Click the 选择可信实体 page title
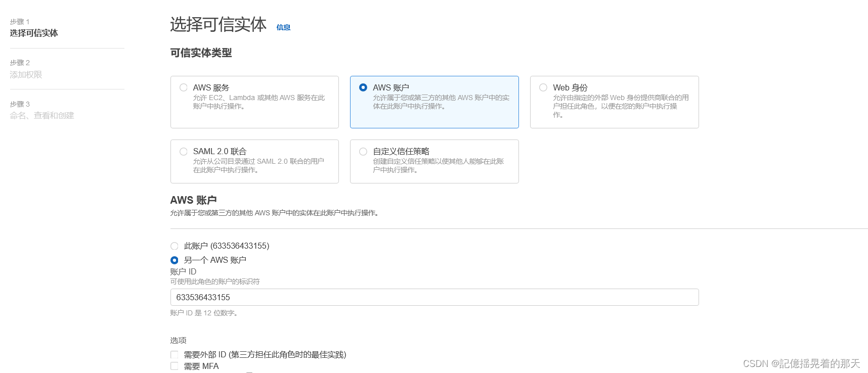 pos(218,24)
